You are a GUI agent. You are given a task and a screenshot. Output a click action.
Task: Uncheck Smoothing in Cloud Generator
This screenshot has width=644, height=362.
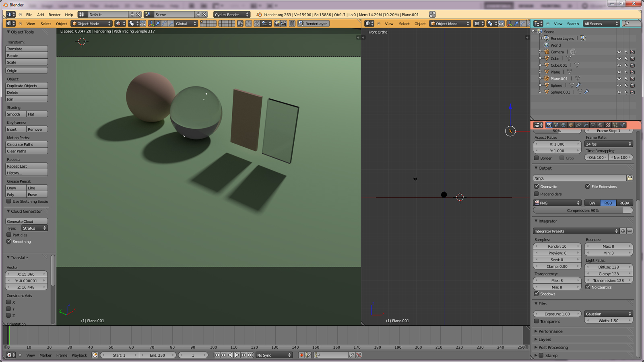(x=9, y=241)
